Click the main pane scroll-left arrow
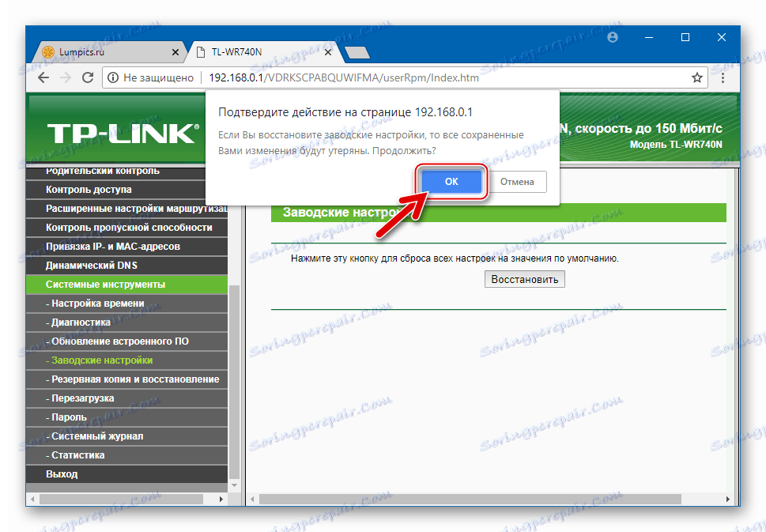The width and height of the screenshot is (766, 532). pos(252,500)
